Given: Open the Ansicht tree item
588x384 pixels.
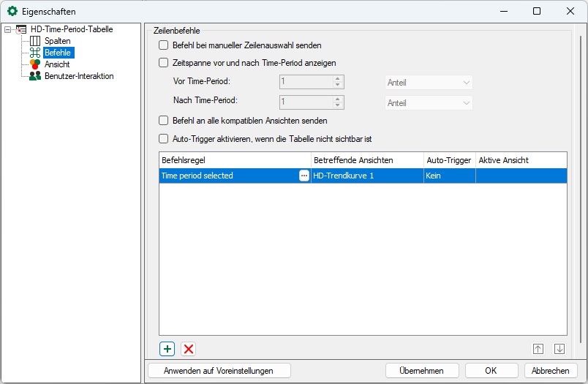Looking at the screenshot, I should 57,64.
